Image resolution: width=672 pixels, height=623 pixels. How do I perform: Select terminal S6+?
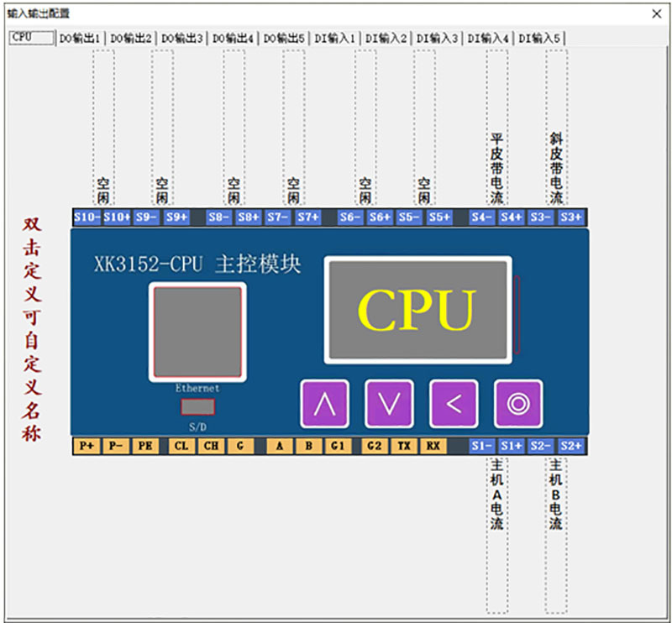click(x=381, y=217)
